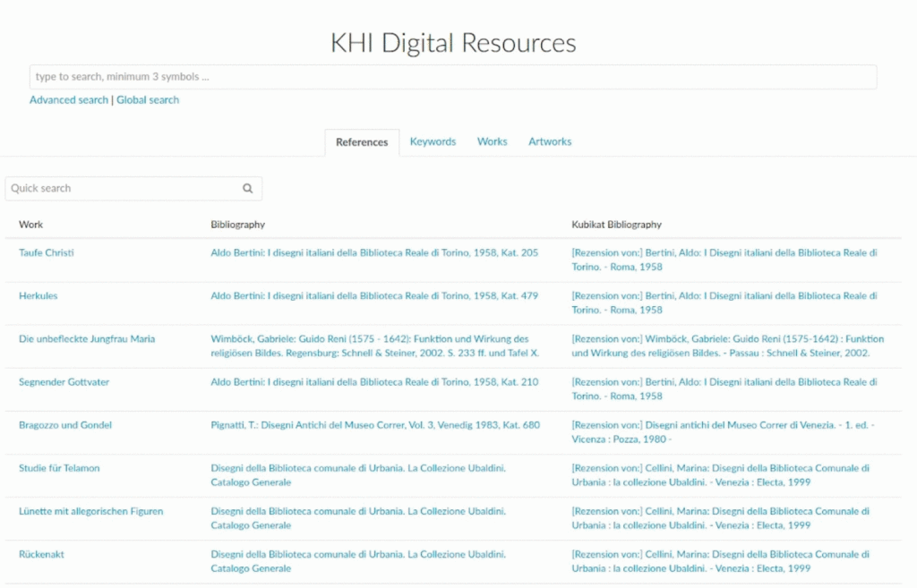Screen dimensions: 917x588
Task: Open Wimböck Guido Reni Regensburg bibliography
Action: (375, 346)
